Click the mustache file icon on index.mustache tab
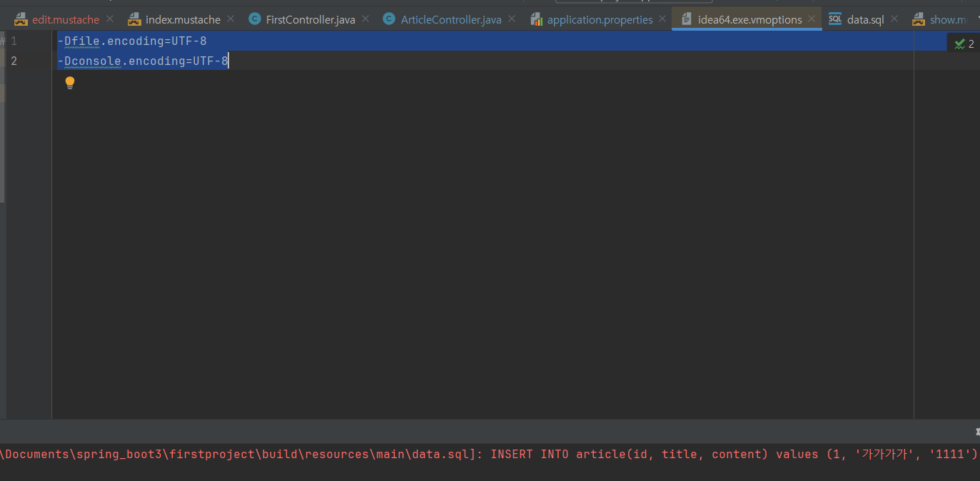Viewport: 980px width, 481px height. coord(134,19)
